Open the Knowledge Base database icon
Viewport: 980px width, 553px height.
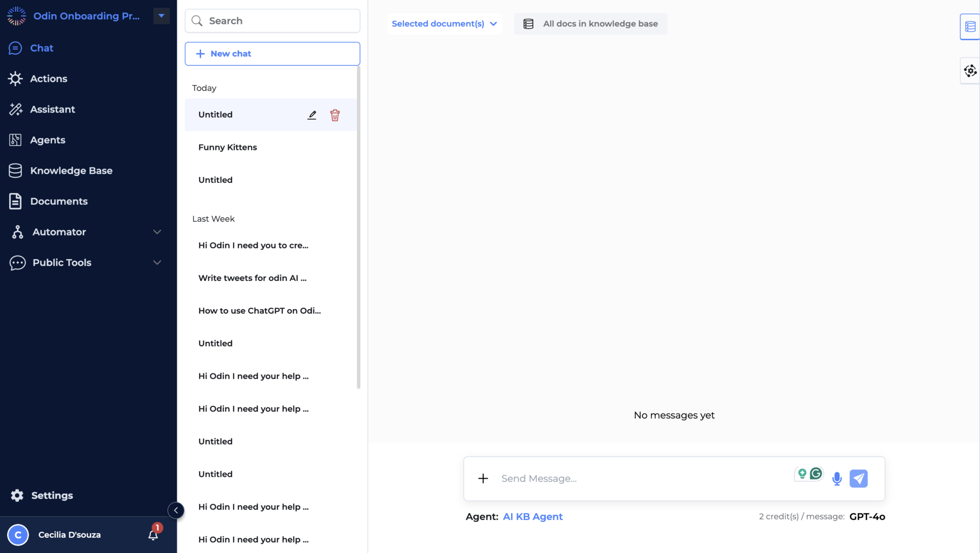click(x=16, y=170)
